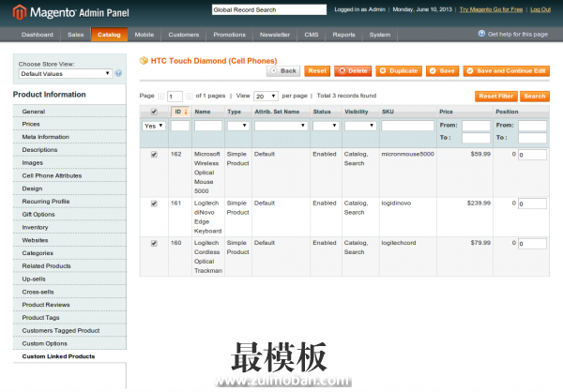Viewport: 563px width, 392px height.
Task: Open the Meta Information tab
Action: click(69, 137)
